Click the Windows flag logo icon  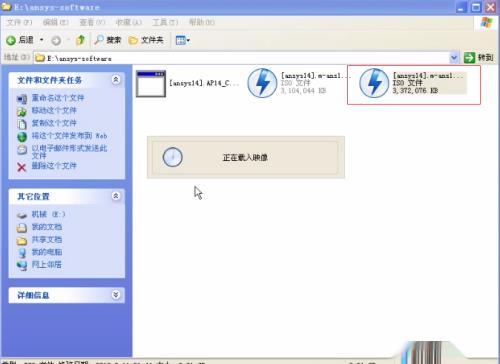point(486,23)
